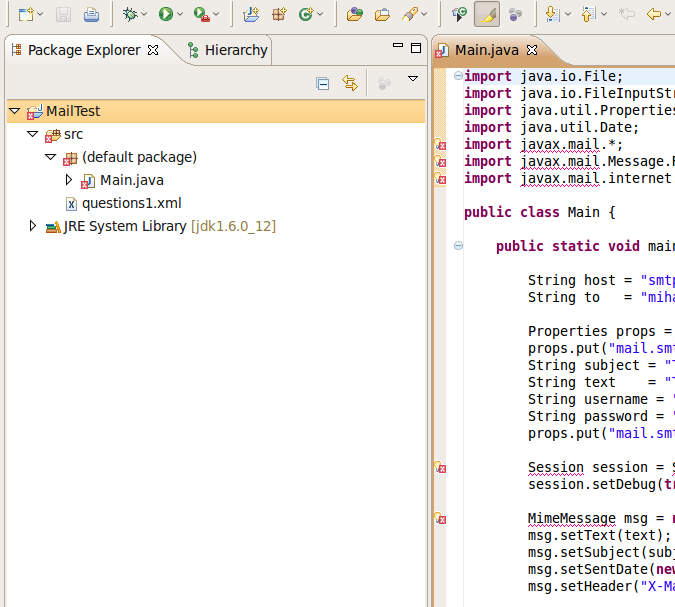Toggle the breadcrumb toolbar button

coord(459,15)
